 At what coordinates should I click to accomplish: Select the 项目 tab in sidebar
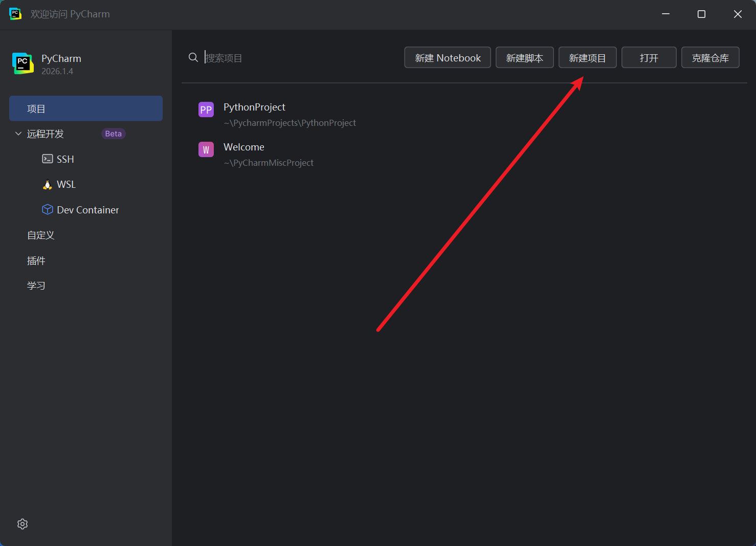(x=86, y=108)
